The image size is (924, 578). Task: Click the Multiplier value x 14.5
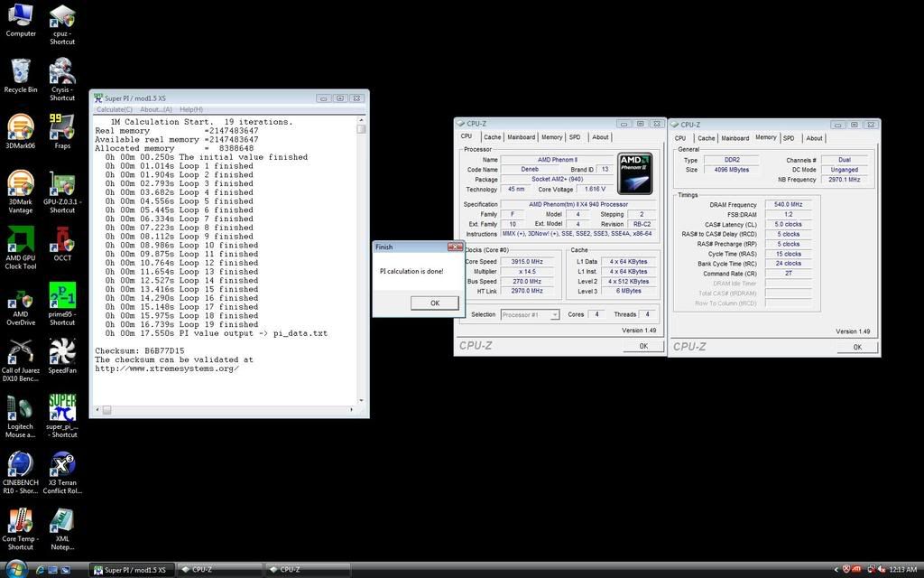[x=527, y=271]
